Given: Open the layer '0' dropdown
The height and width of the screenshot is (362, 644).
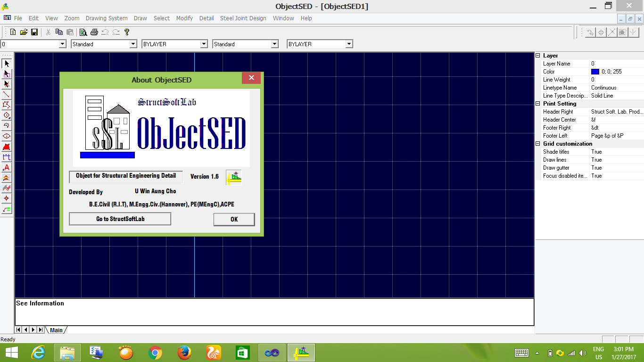Looking at the screenshot, I should [x=62, y=44].
